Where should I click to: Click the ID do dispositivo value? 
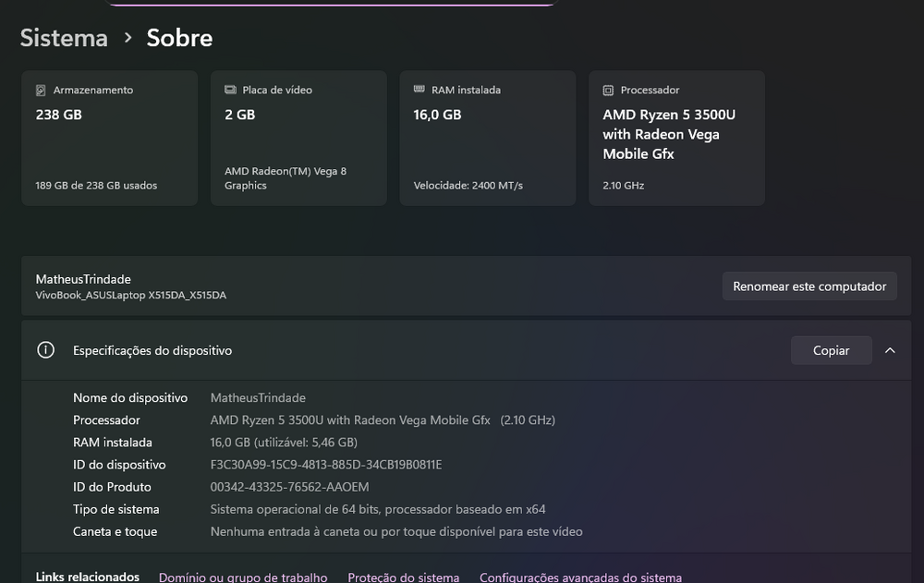point(326,465)
